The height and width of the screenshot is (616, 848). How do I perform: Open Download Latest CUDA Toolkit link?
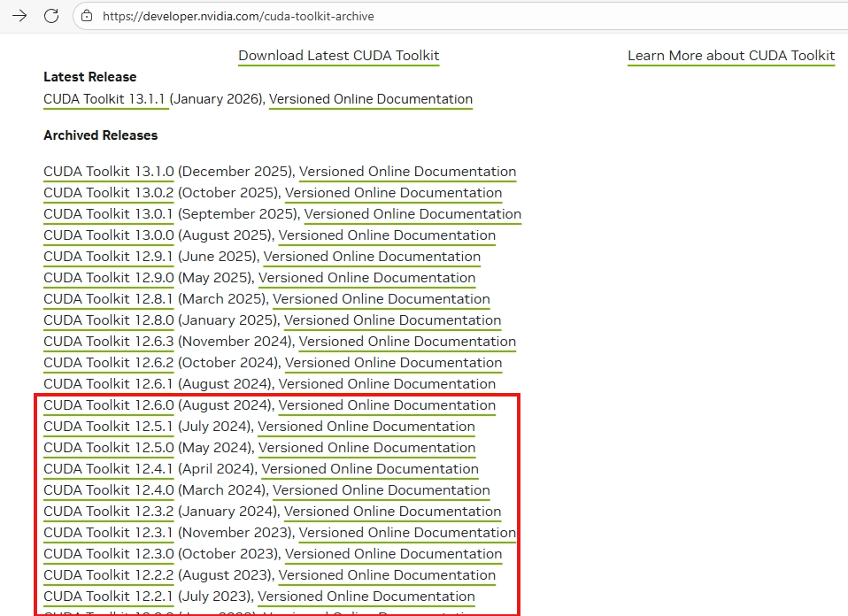338,56
